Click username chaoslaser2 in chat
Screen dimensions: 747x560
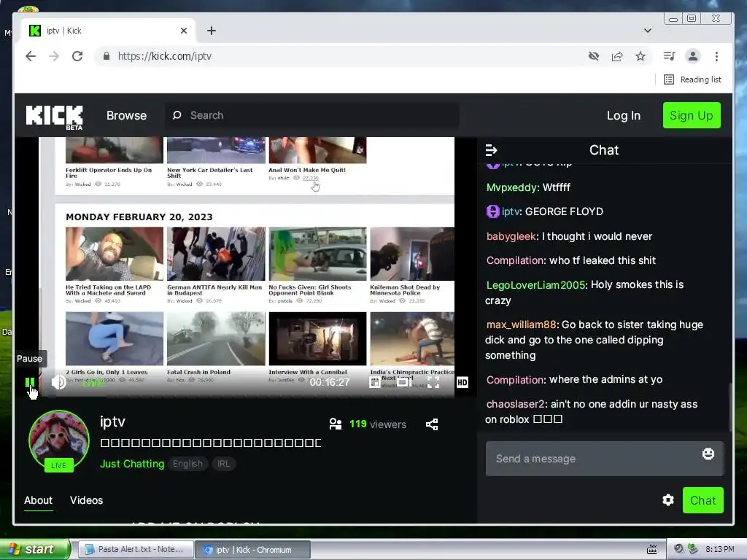(516, 404)
